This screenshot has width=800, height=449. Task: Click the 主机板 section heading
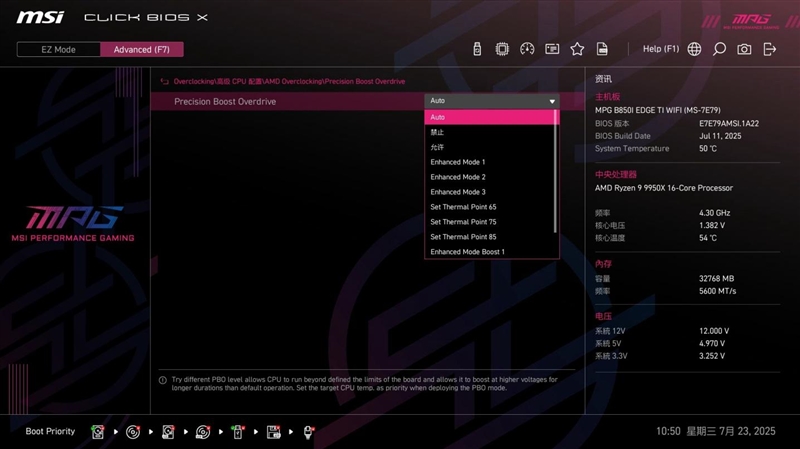tap(607, 97)
